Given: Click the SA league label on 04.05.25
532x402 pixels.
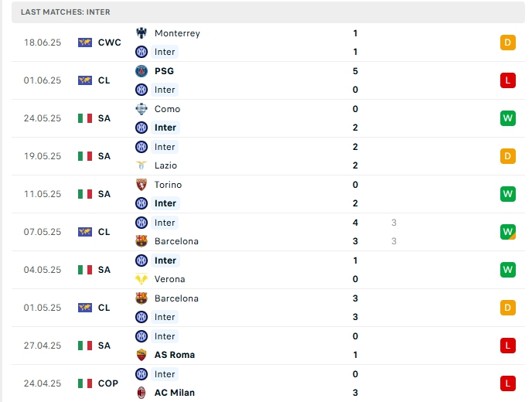Looking at the screenshot, I should pos(104,270).
